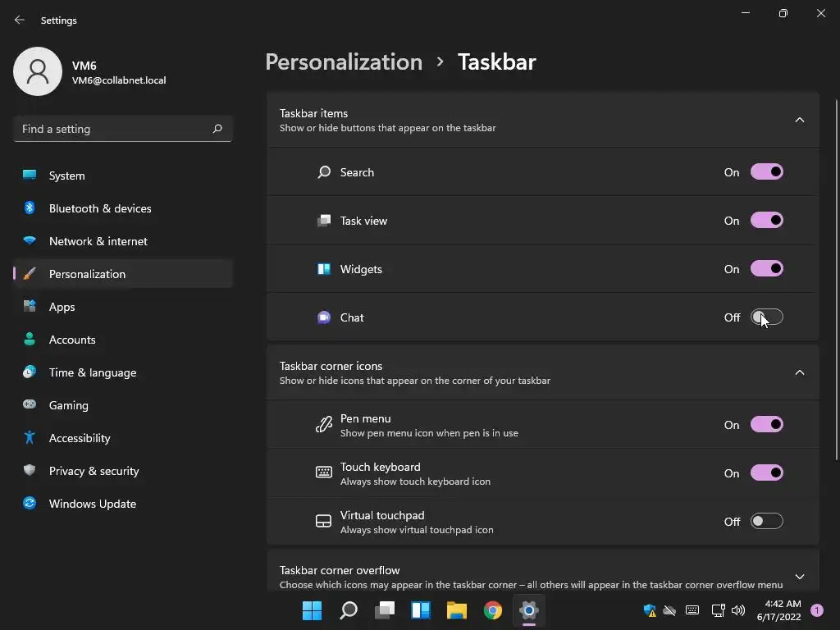This screenshot has width=840, height=630.
Task: Click the touch keyboard tray icon
Action: [x=692, y=610]
